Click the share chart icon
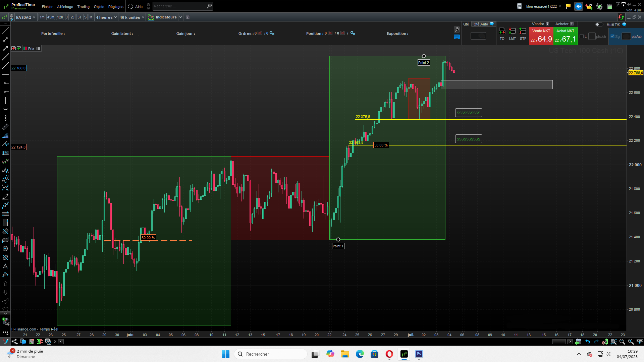Screen dimensions: 644x362 [14, 342]
